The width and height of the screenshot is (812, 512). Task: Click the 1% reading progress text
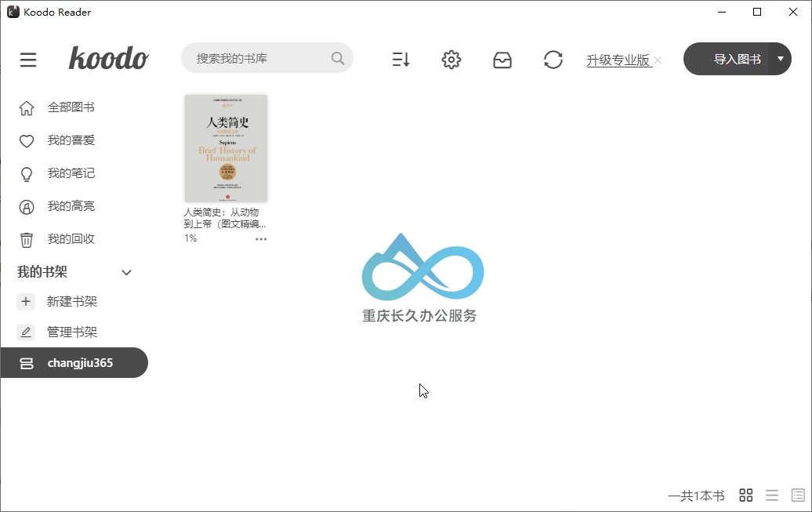pos(190,238)
